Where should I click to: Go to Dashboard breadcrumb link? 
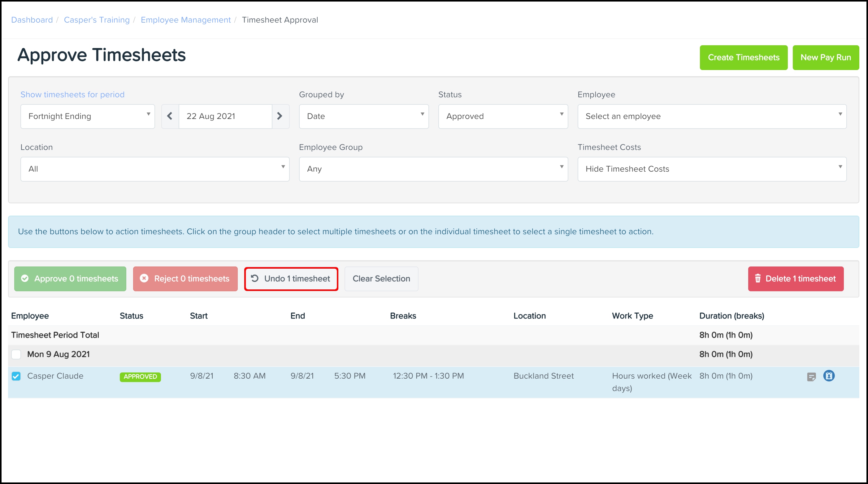32,20
